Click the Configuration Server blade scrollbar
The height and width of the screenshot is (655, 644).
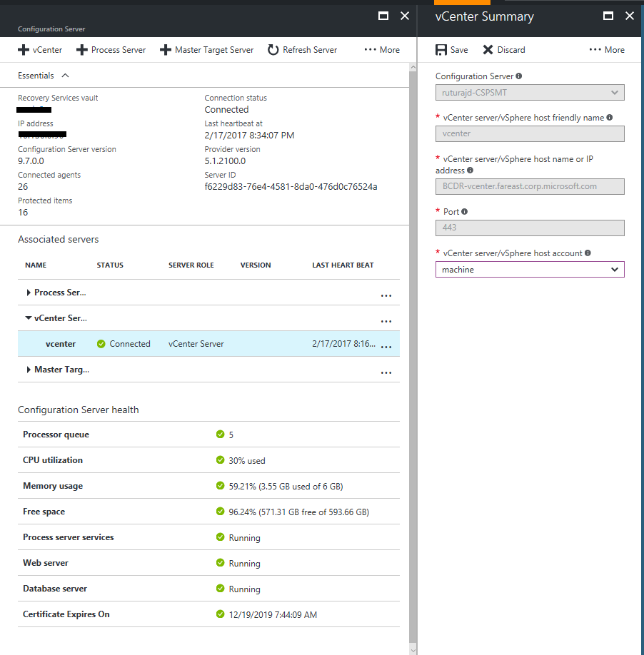pos(412,357)
